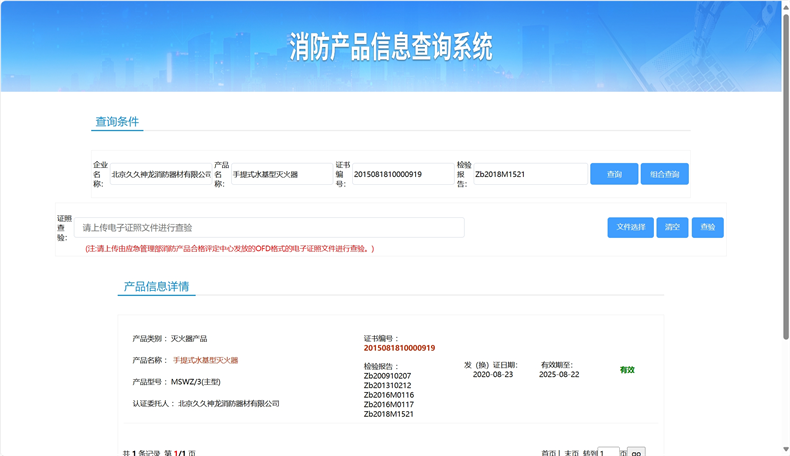
Task: Switch to the 查询条件 section tab
Action: (x=117, y=122)
